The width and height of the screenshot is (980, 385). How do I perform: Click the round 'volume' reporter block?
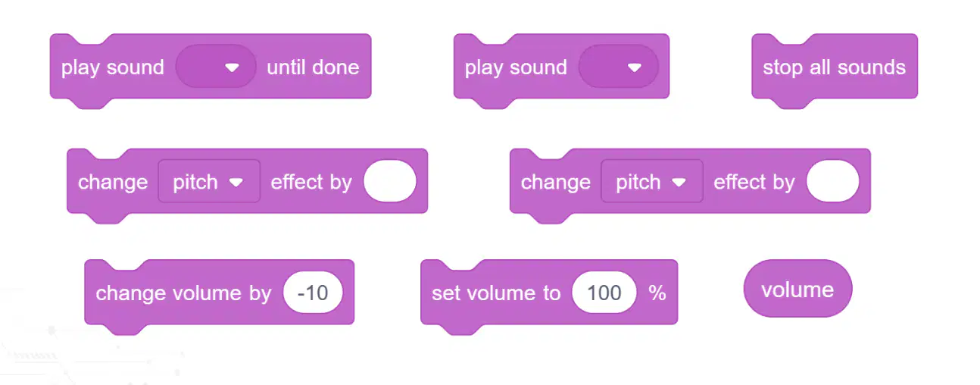click(x=797, y=289)
